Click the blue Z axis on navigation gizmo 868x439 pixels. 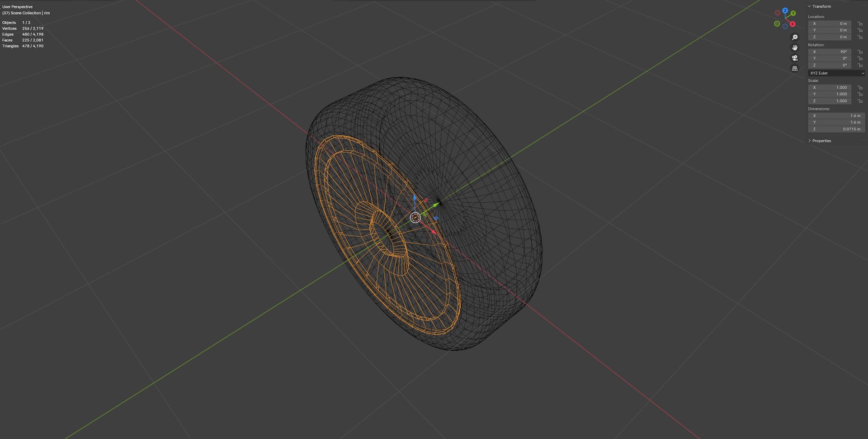(x=785, y=10)
